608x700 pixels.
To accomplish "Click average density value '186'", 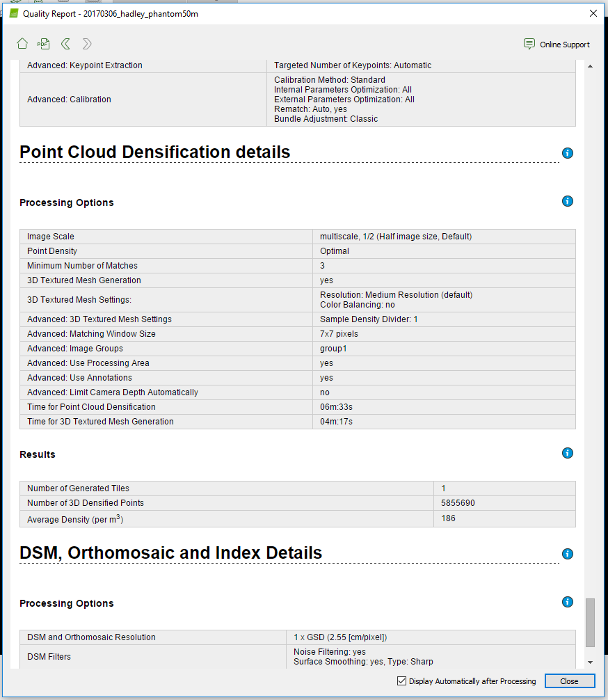I will (448, 518).
